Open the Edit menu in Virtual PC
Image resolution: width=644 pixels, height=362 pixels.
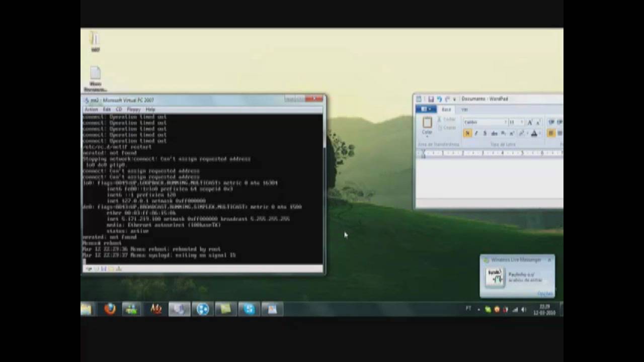(x=107, y=109)
